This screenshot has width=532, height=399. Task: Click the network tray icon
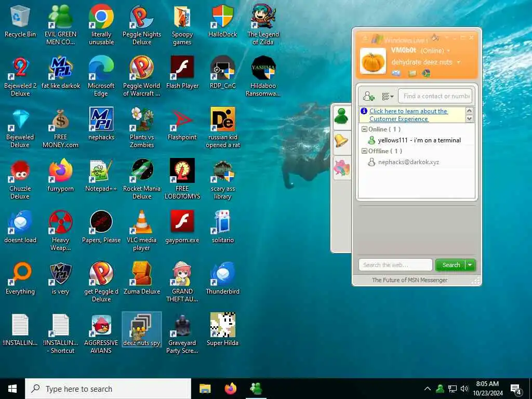click(453, 389)
